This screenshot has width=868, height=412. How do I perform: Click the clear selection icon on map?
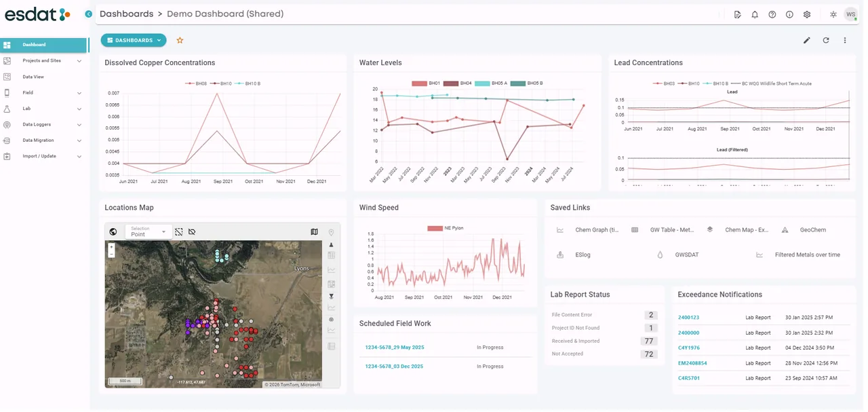pyautogui.click(x=192, y=231)
